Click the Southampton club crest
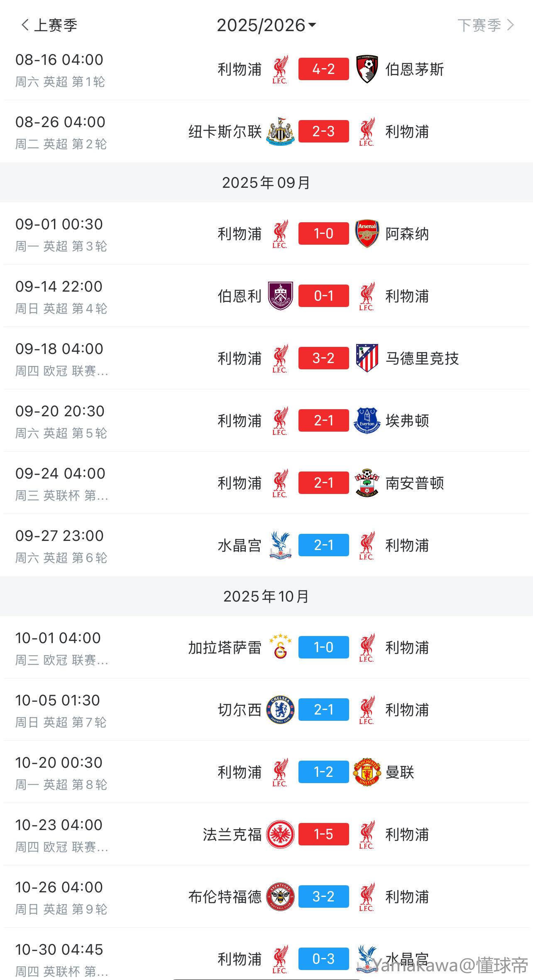533x980 pixels. click(x=367, y=483)
